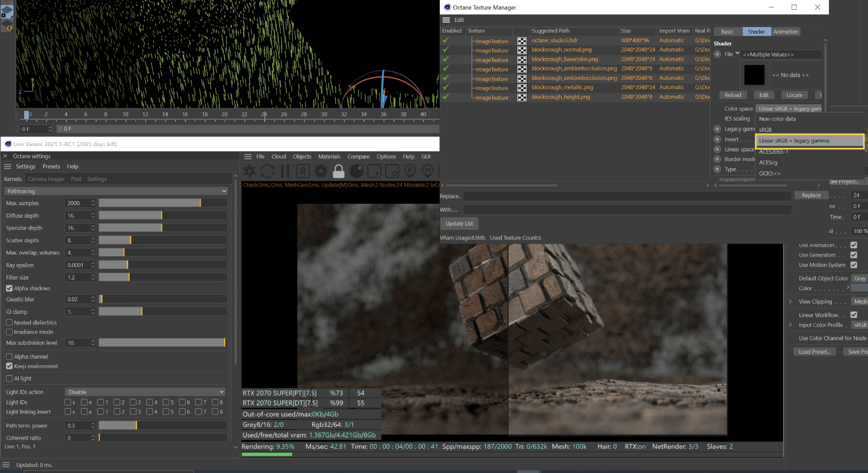Screen dimensions: 868x473
Task: Click the restart render circular arrows icon
Action: 267,171
